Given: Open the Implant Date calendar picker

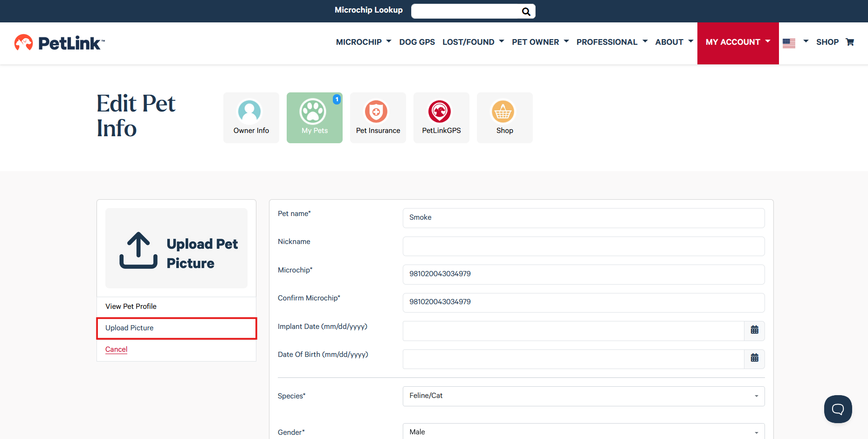Looking at the screenshot, I should [754, 330].
